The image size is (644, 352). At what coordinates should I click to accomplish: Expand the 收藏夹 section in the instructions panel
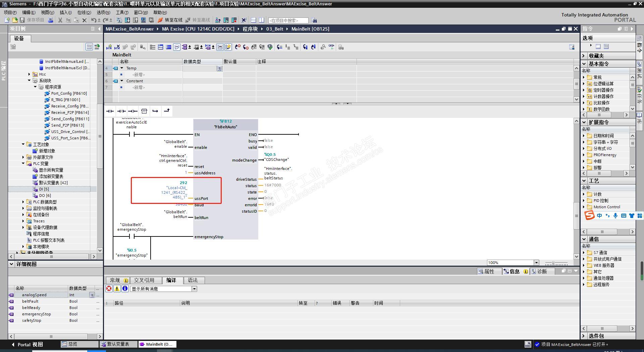pyautogui.click(x=584, y=56)
